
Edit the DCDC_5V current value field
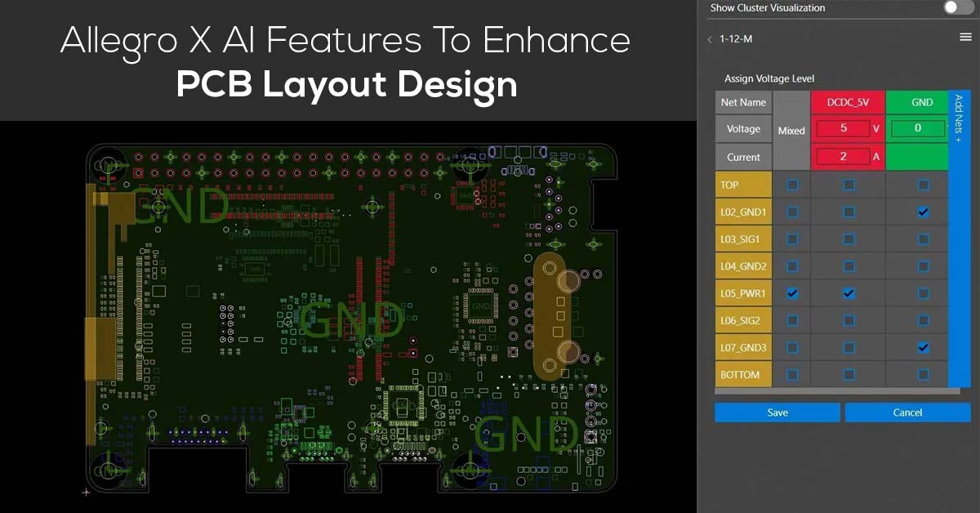(843, 156)
